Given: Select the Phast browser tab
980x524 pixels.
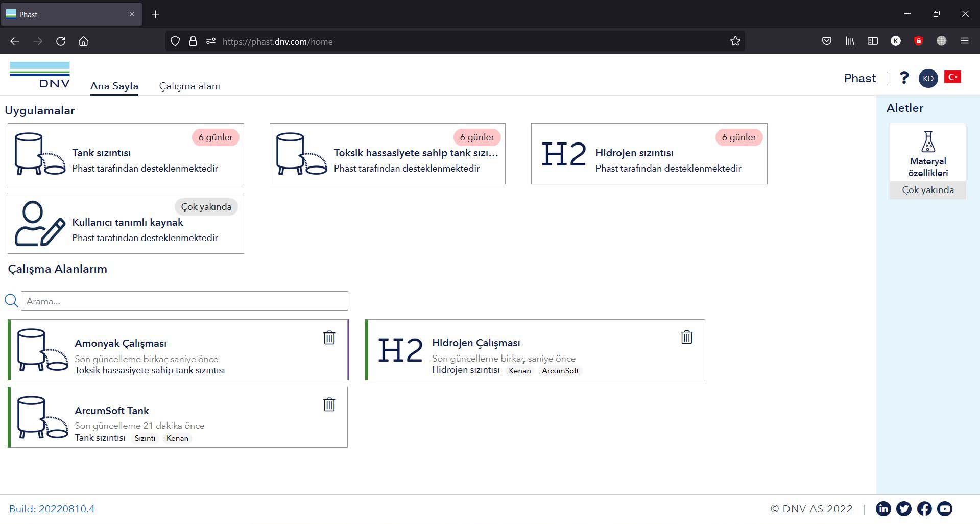Looking at the screenshot, I should click(71, 14).
